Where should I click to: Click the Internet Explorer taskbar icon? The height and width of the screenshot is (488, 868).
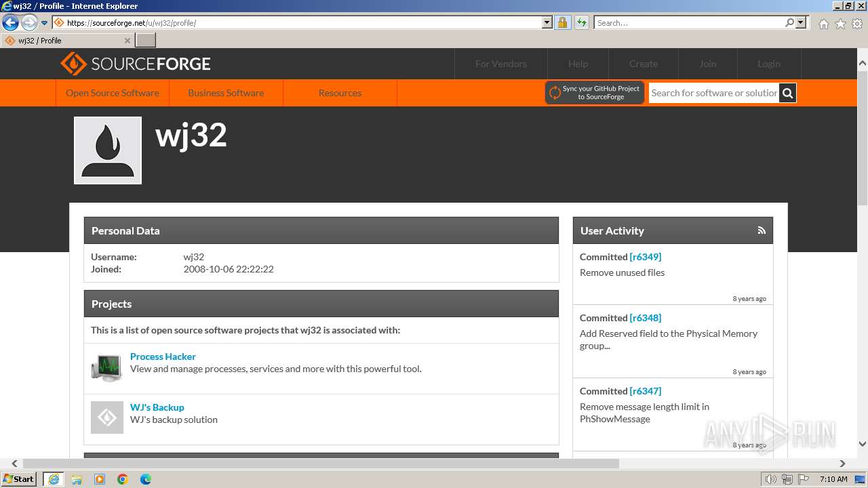tap(53, 479)
